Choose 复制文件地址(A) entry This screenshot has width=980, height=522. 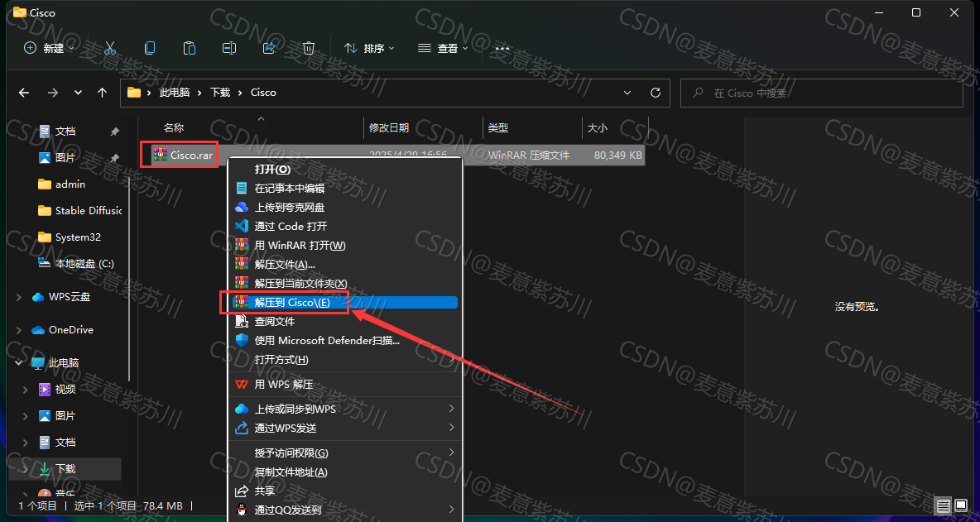[345, 472]
